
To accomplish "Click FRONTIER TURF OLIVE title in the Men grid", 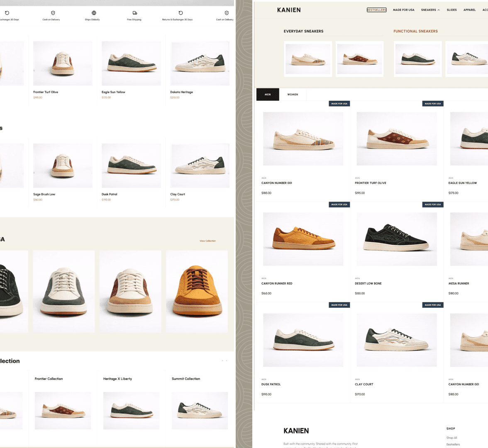I will click(x=370, y=183).
